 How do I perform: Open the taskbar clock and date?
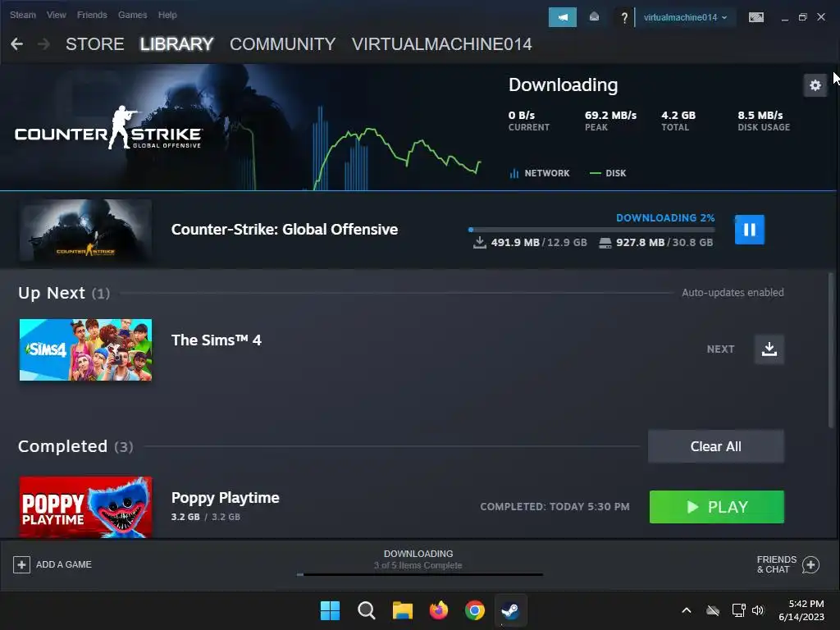801,610
